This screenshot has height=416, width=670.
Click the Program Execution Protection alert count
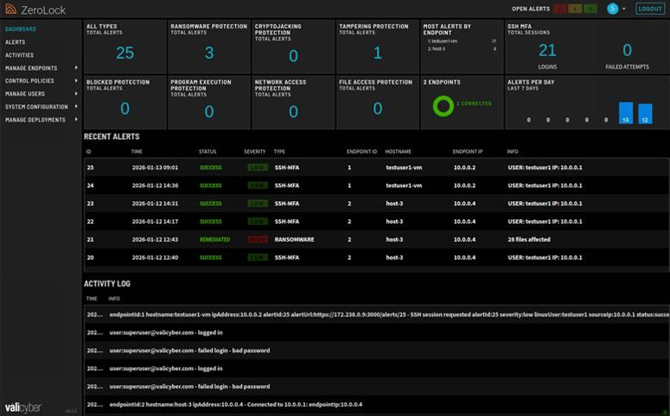click(x=209, y=112)
